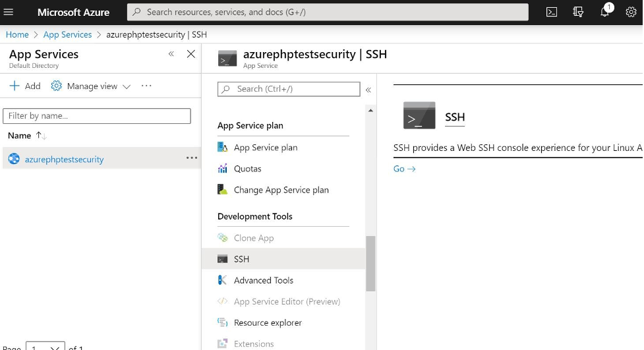Open the notifications bell
The height and width of the screenshot is (350, 644).
coord(604,11)
